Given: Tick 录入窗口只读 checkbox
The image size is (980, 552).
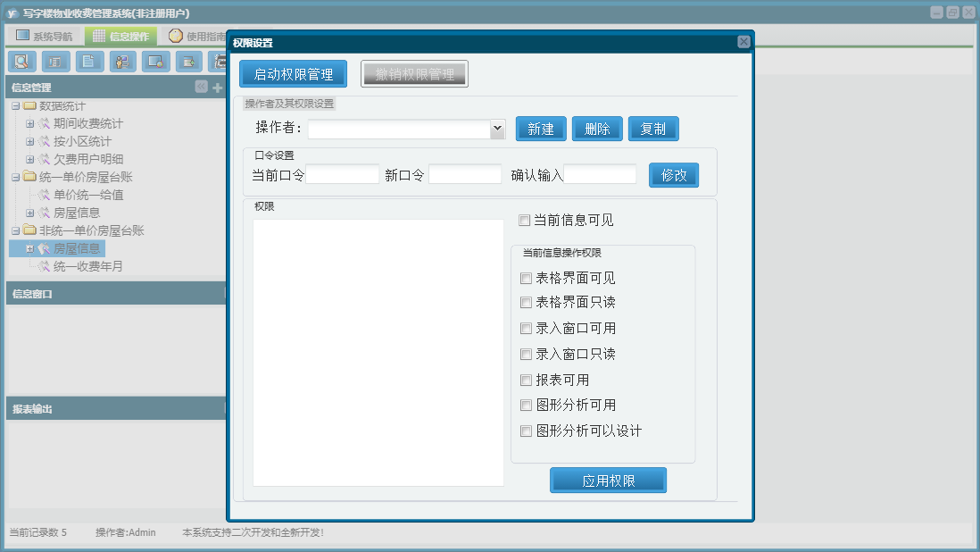Looking at the screenshot, I should click(527, 355).
